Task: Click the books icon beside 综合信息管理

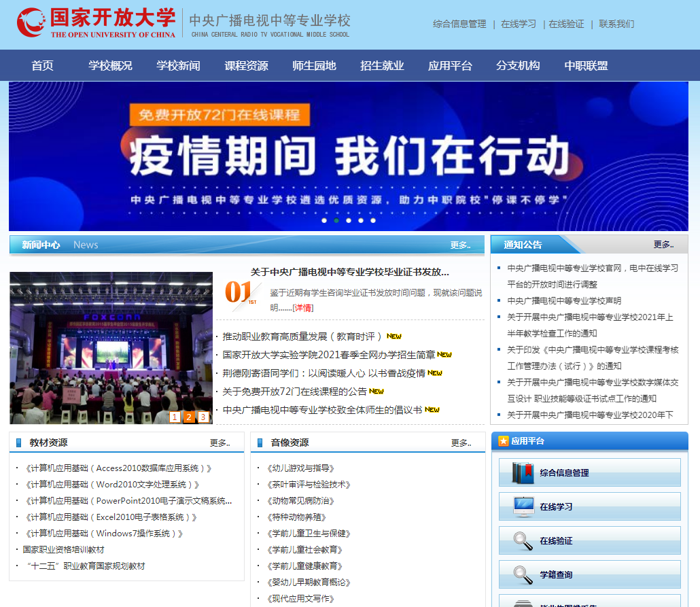Action: point(523,473)
